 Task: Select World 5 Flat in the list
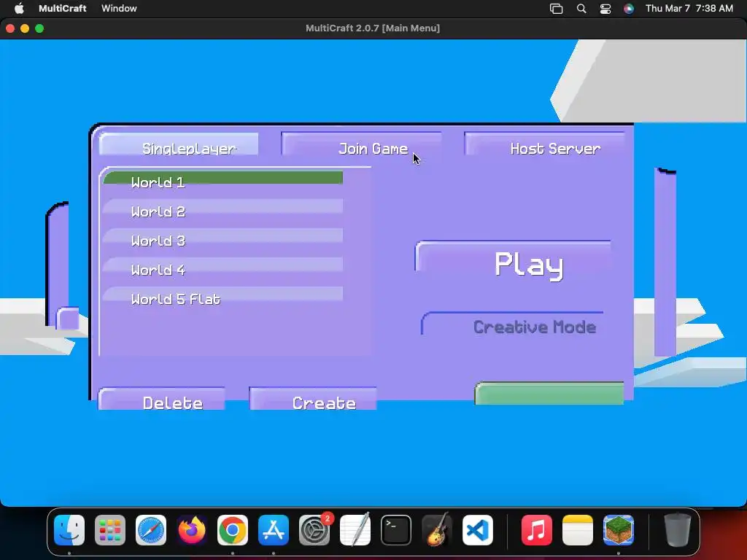pos(223,295)
